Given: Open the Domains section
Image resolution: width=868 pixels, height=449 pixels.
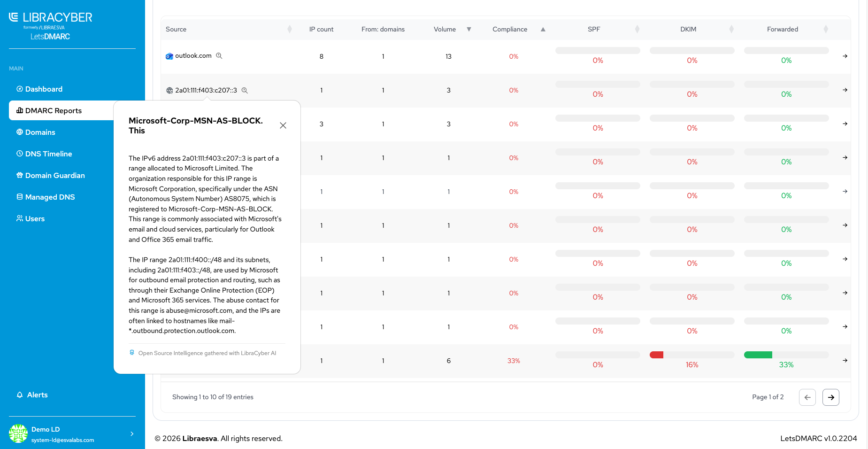Looking at the screenshot, I should 36,132.
